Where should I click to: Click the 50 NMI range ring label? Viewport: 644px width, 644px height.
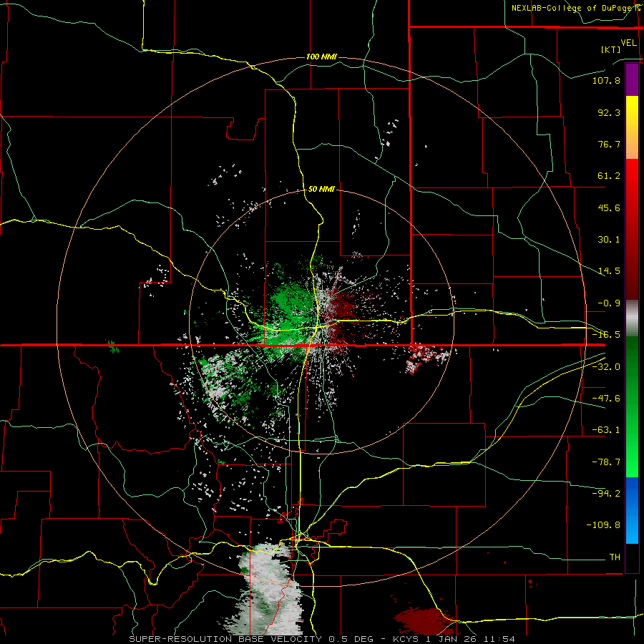click(x=321, y=189)
